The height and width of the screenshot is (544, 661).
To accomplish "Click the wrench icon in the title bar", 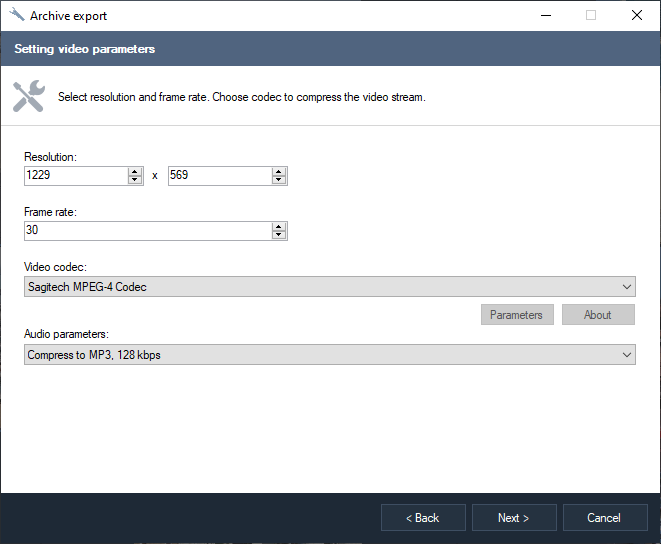I will [x=17, y=16].
